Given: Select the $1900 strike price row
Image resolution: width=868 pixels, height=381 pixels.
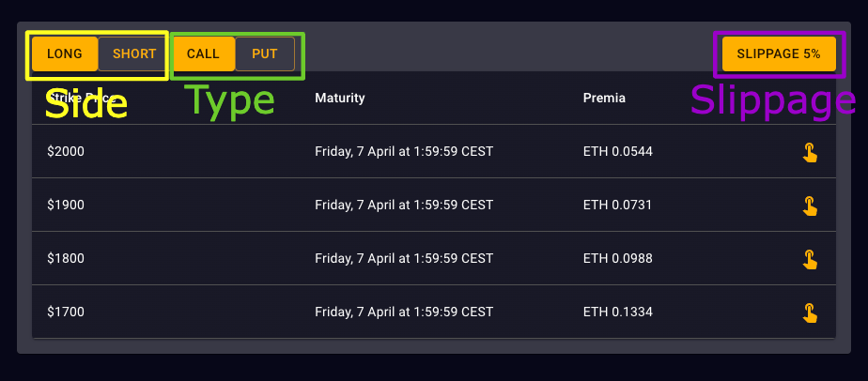Looking at the screenshot, I should (66, 205).
